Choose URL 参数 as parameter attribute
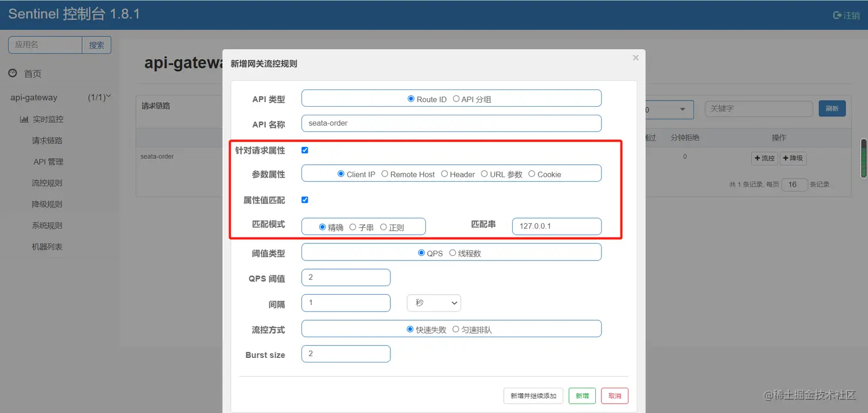Image resolution: width=868 pixels, height=413 pixels. point(485,174)
